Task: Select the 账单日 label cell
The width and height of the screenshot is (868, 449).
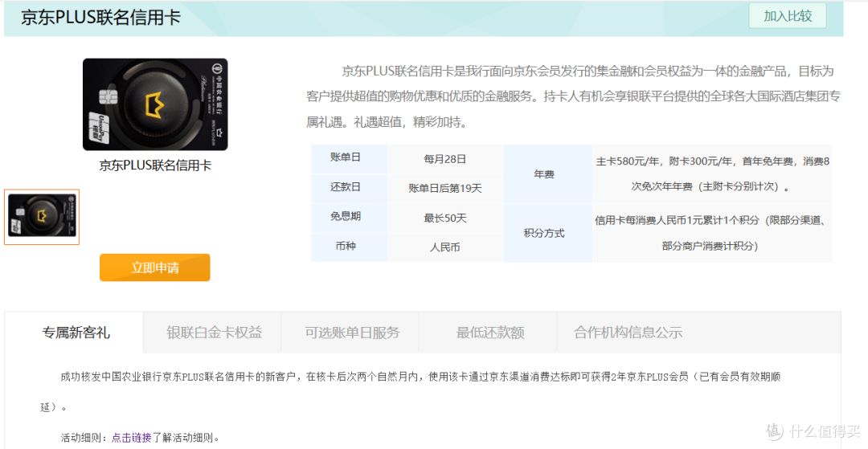Action: 350,159
